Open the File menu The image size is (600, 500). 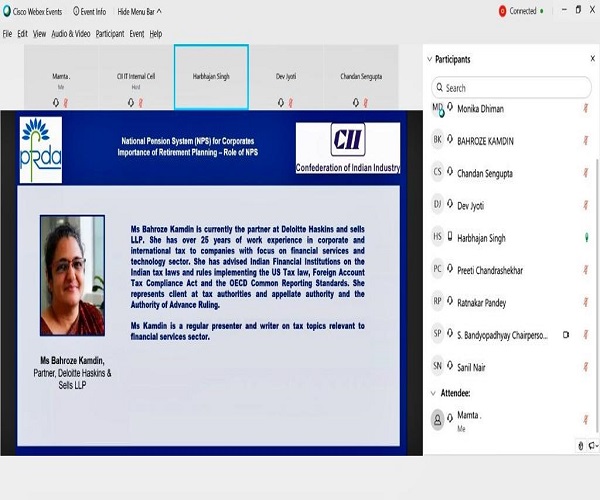point(7,34)
